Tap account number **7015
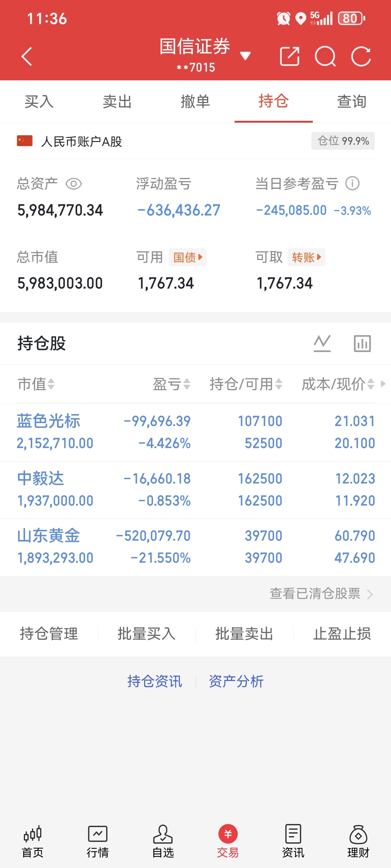The width and height of the screenshot is (391, 868). 196,67
